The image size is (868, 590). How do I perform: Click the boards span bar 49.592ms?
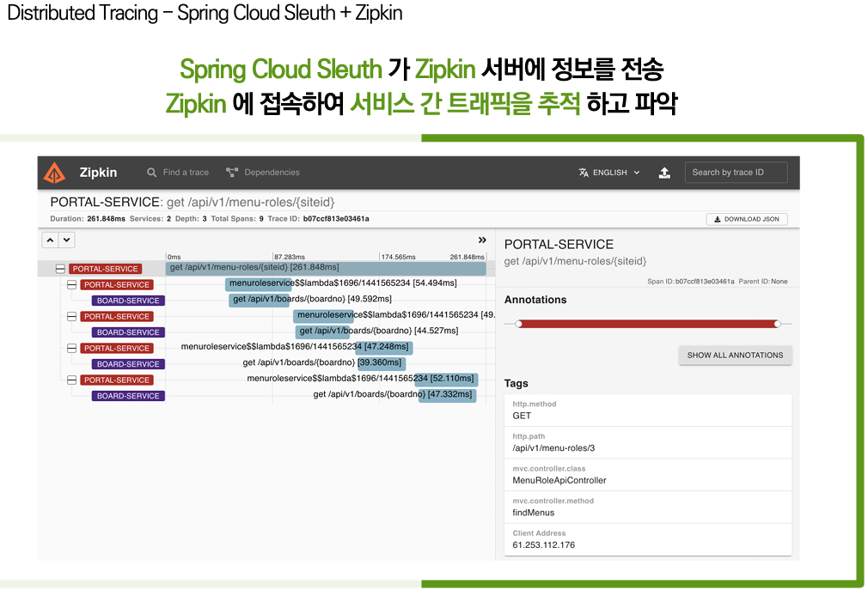259,301
